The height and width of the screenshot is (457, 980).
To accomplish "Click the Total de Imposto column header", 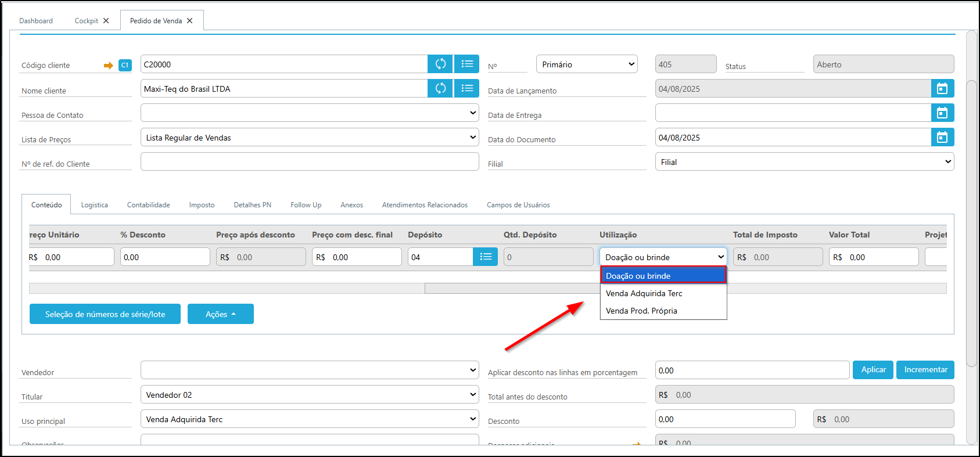I will click(765, 235).
